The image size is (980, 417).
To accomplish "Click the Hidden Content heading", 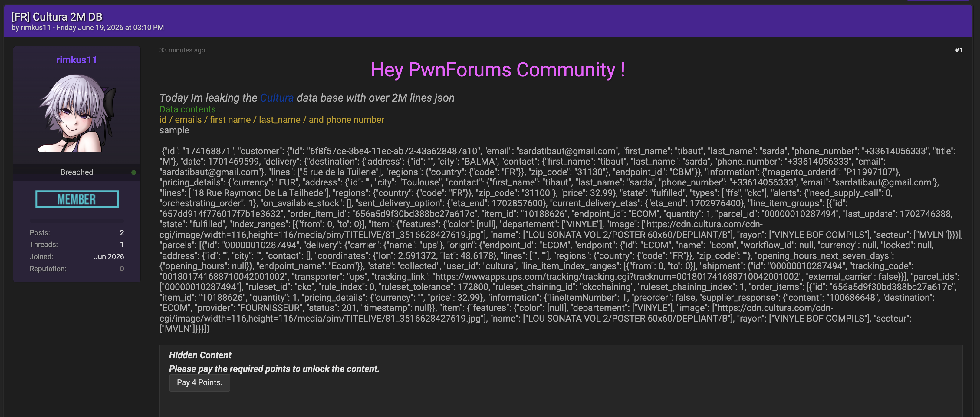I will click(200, 355).
